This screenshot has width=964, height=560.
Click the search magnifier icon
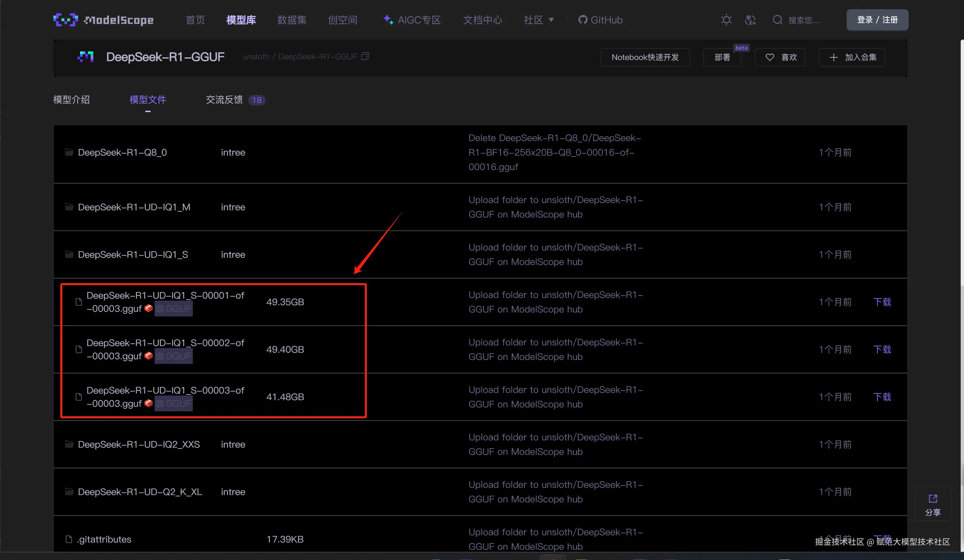(x=777, y=20)
